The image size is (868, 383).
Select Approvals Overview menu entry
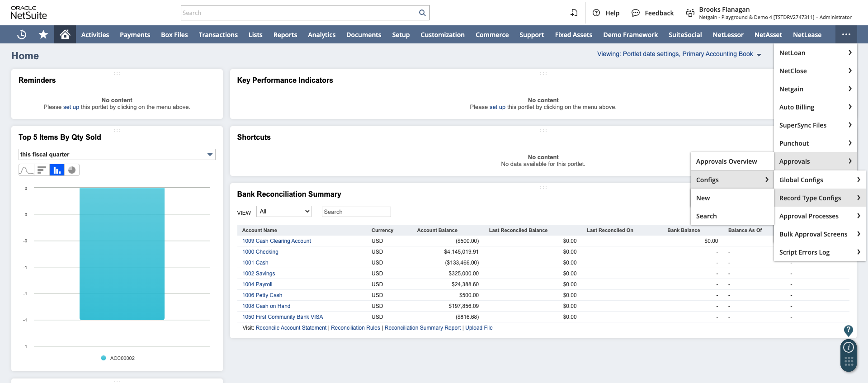[726, 161]
